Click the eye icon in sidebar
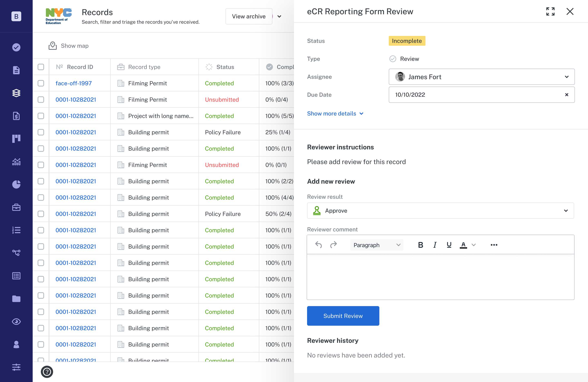 point(16,322)
